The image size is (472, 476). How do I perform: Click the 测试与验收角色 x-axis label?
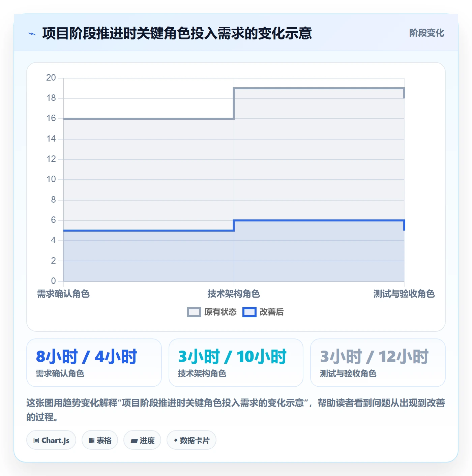pos(404,294)
